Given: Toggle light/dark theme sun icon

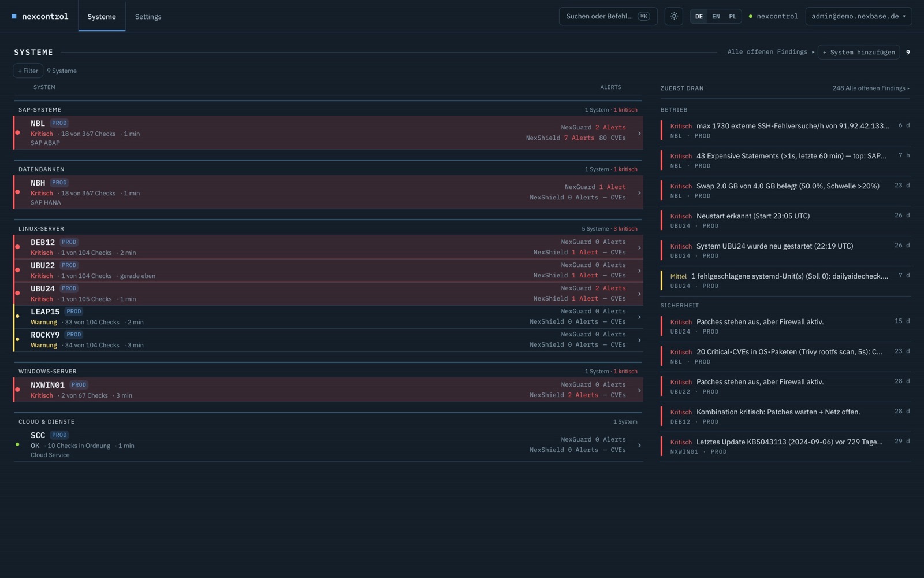Looking at the screenshot, I should tap(673, 16).
